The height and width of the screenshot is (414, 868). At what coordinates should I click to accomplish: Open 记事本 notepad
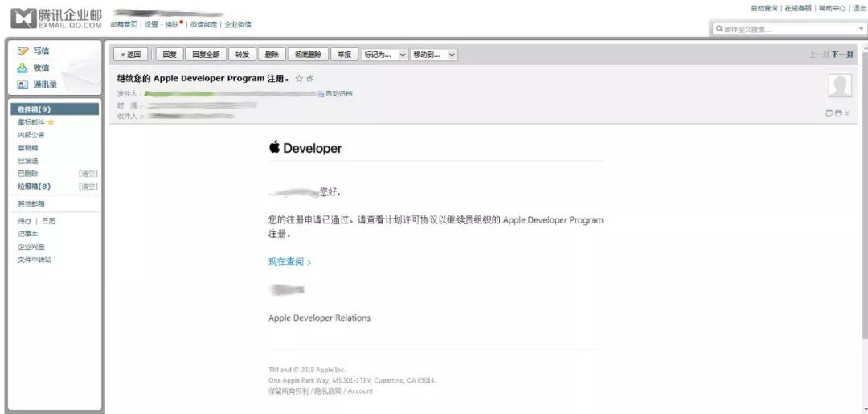pos(27,234)
